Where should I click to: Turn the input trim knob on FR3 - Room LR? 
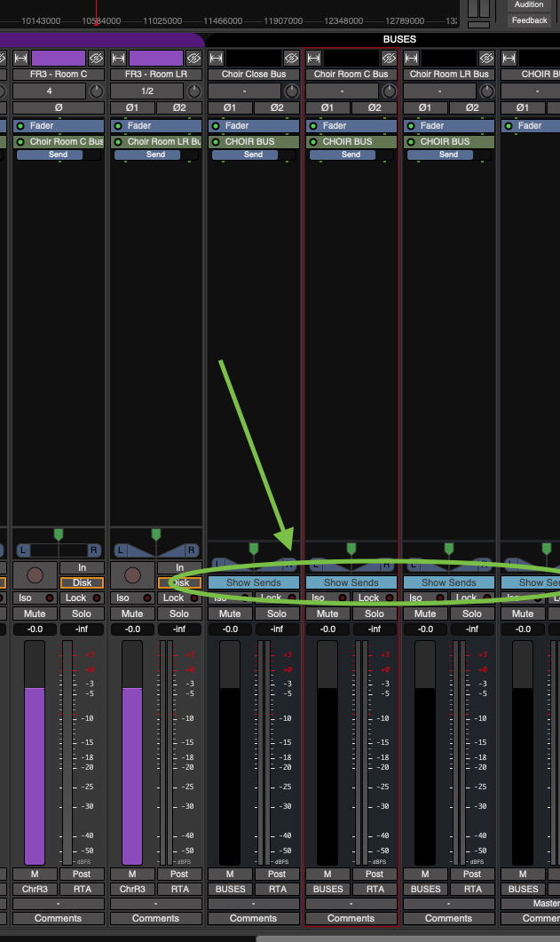(193, 91)
